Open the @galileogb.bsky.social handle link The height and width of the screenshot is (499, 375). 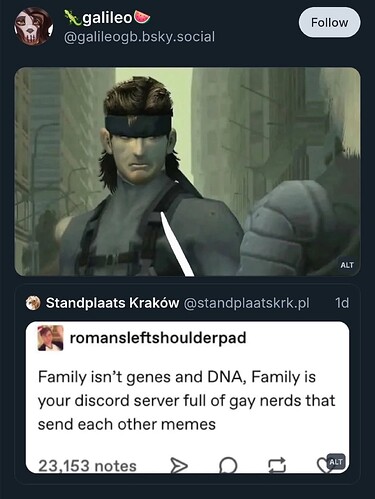tap(139, 37)
